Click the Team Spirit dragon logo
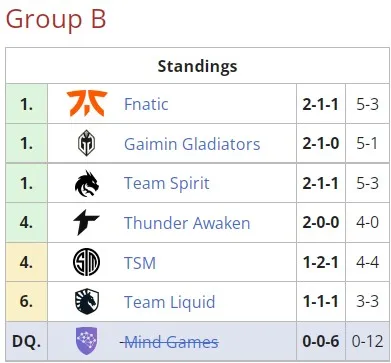 tap(87, 183)
